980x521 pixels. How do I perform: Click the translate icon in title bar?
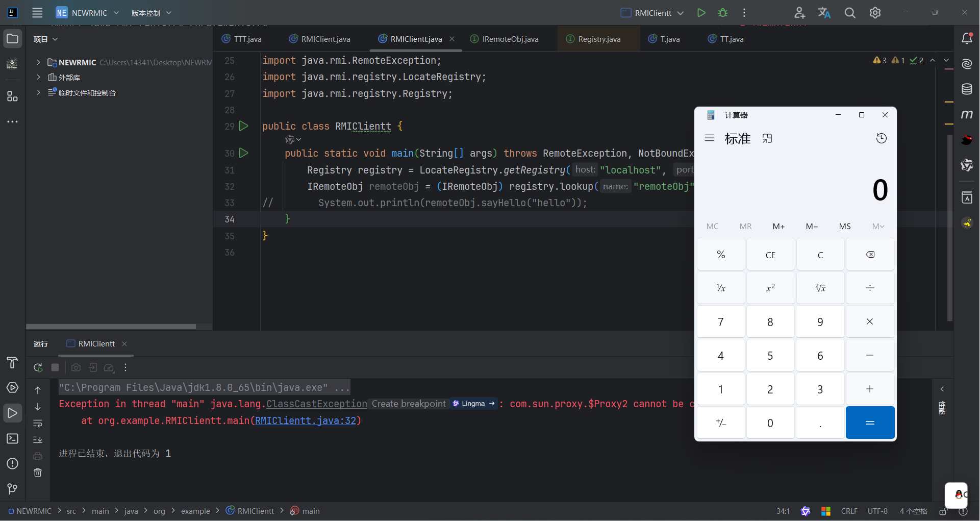point(824,13)
